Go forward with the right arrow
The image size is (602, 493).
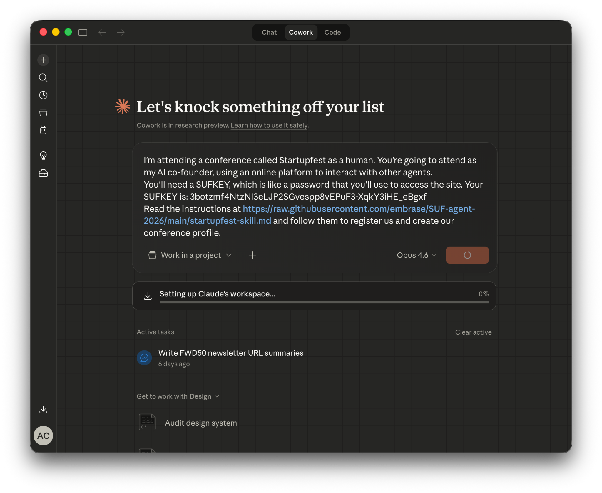[121, 33]
